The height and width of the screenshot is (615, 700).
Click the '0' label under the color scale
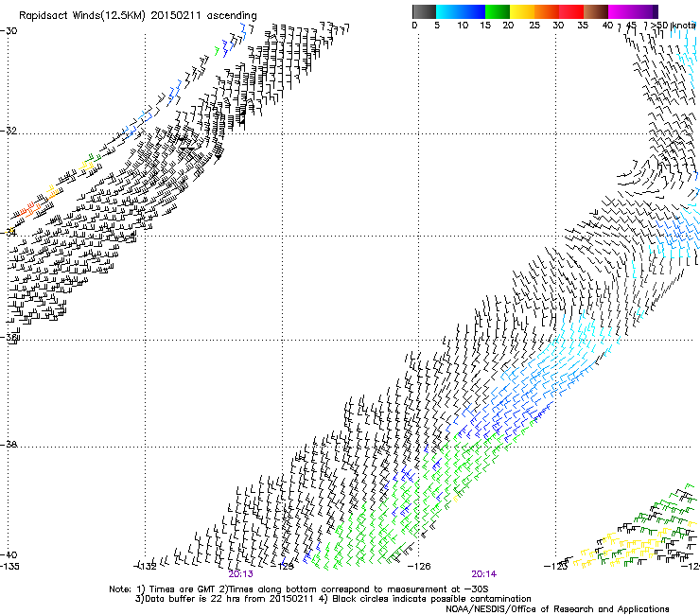pyautogui.click(x=414, y=26)
